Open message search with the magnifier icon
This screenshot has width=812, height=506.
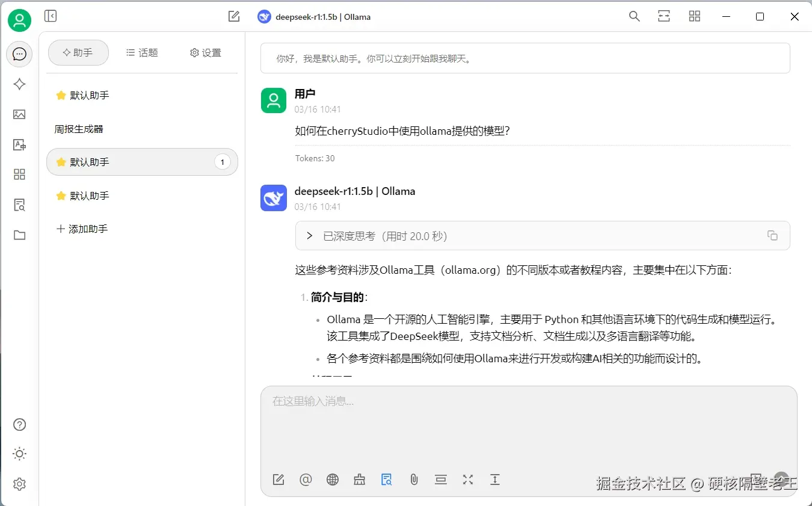point(634,16)
